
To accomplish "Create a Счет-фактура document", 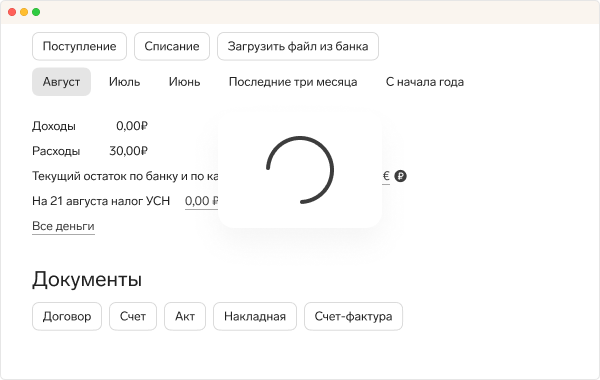I will [353, 316].
